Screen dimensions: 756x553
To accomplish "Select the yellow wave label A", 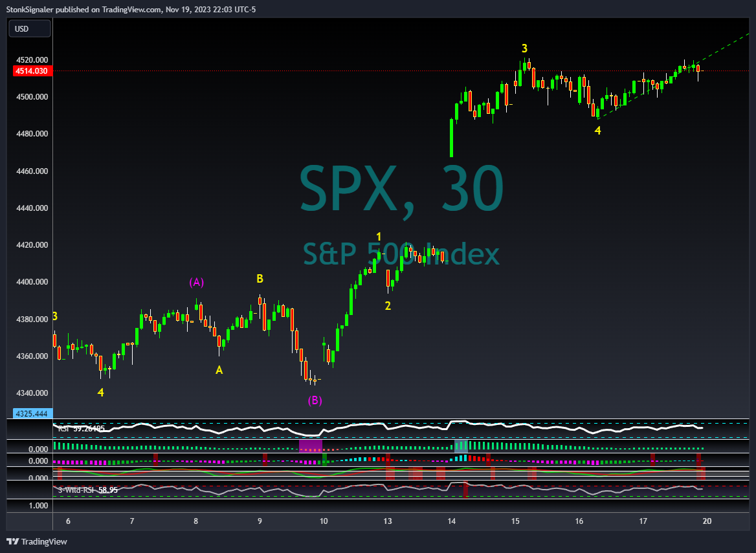I will click(x=219, y=370).
